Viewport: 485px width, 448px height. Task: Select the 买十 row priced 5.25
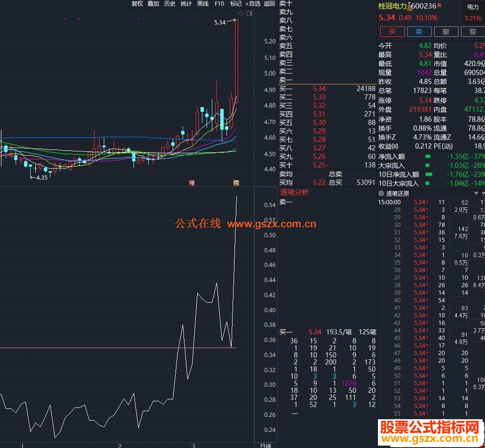point(327,165)
